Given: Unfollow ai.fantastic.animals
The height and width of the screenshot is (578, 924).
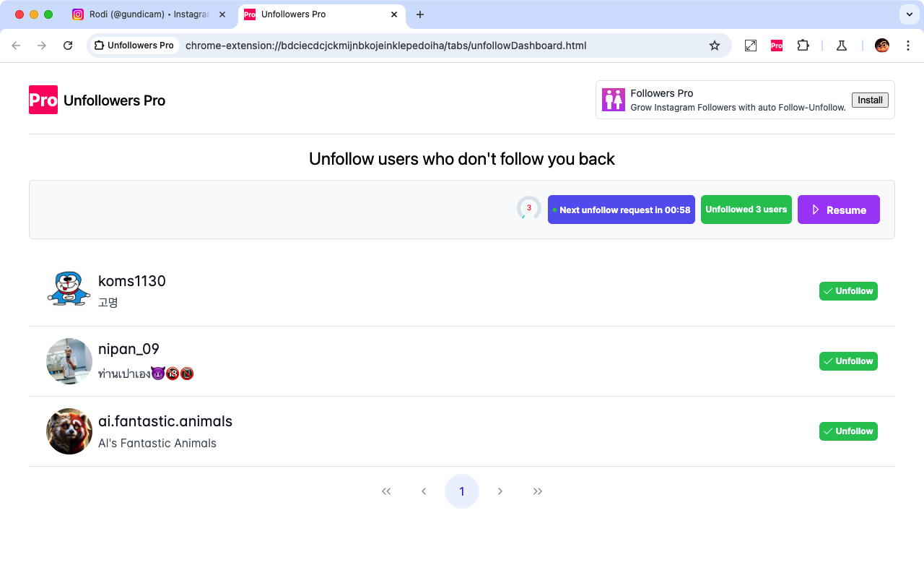Looking at the screenshot, I should pos(848,431).
